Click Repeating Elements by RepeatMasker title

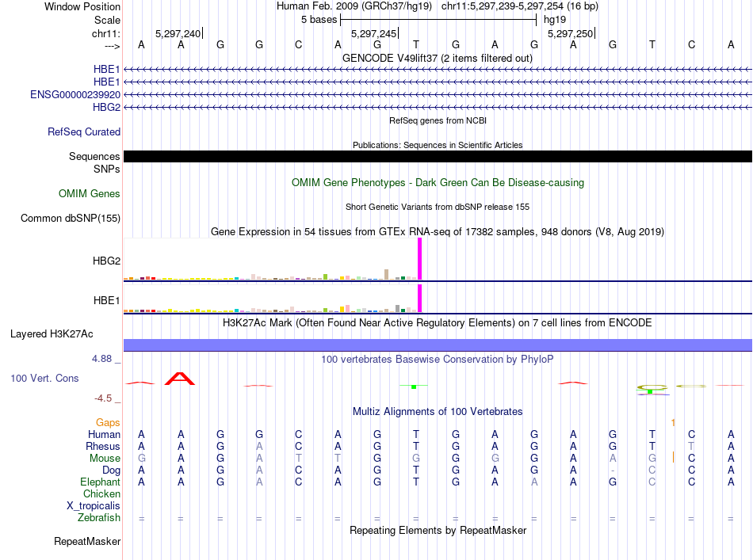[438, 530]
